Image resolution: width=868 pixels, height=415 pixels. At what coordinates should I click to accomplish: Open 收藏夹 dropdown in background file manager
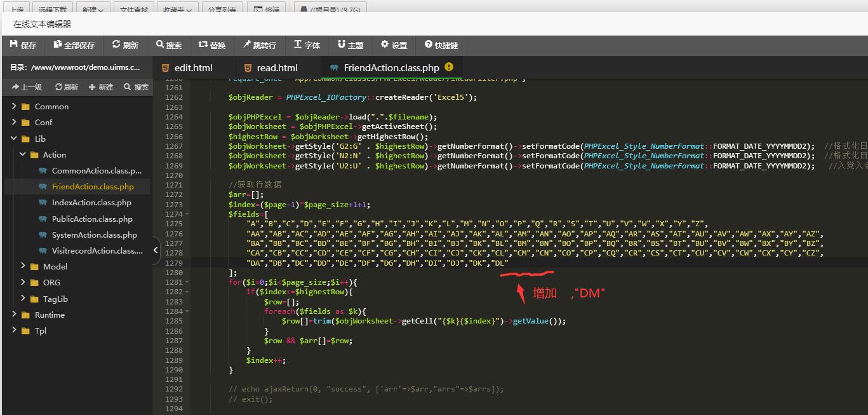177,10
